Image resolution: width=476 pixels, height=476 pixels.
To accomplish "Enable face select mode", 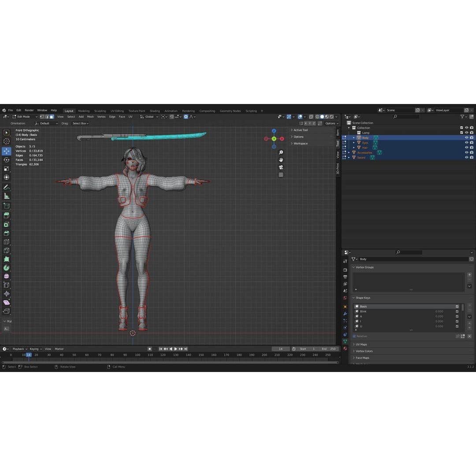I will [x=52, y=116].
